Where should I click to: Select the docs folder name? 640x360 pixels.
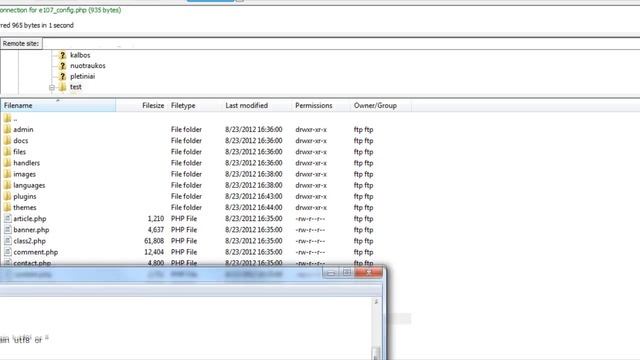21,140
